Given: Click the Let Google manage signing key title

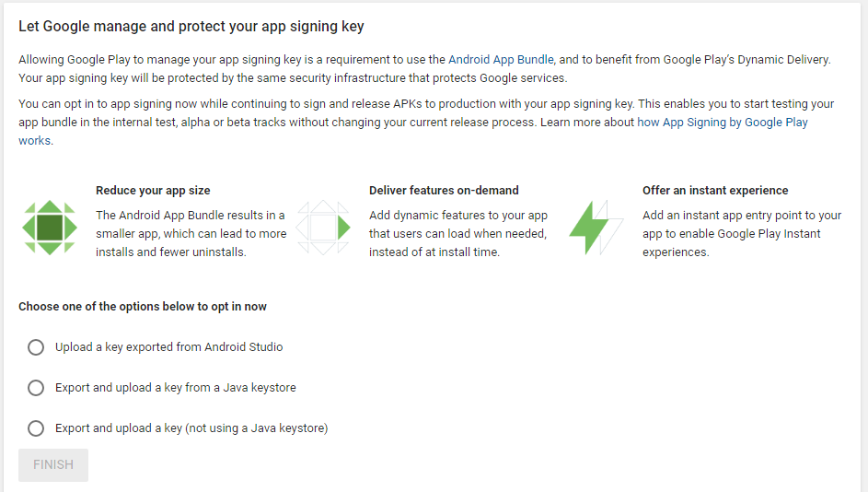Looking at the screenshot, I should (191, 27).
